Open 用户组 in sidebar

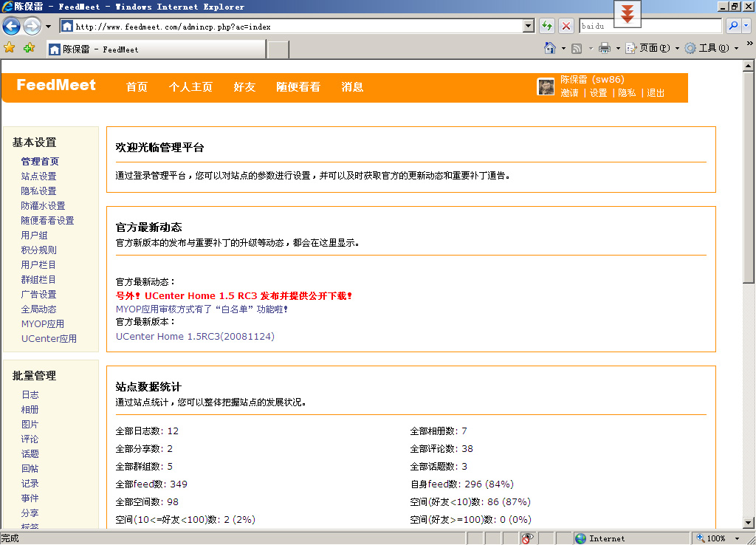pos(34,236)
